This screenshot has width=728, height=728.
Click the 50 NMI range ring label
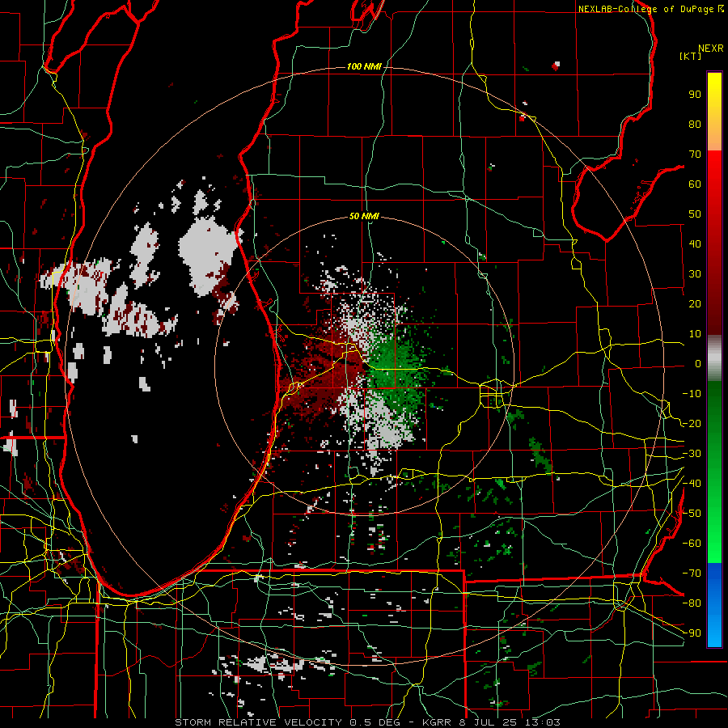(x=364, y=216)
